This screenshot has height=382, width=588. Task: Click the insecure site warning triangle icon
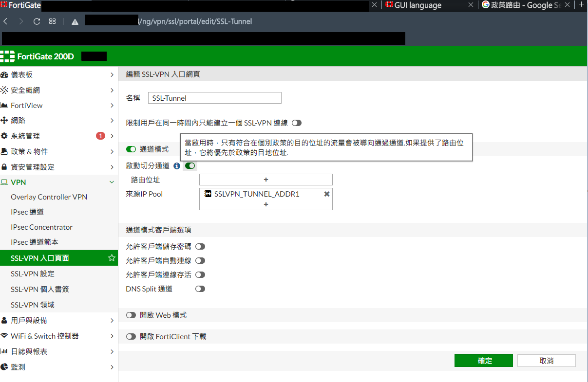pos(75,21)
